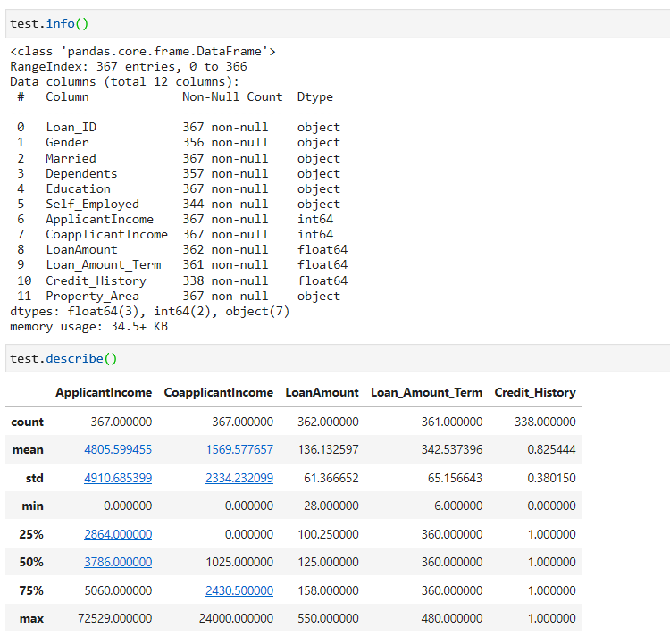Open the ApplicantIncome mean link 4805.599455

(118, 449)
